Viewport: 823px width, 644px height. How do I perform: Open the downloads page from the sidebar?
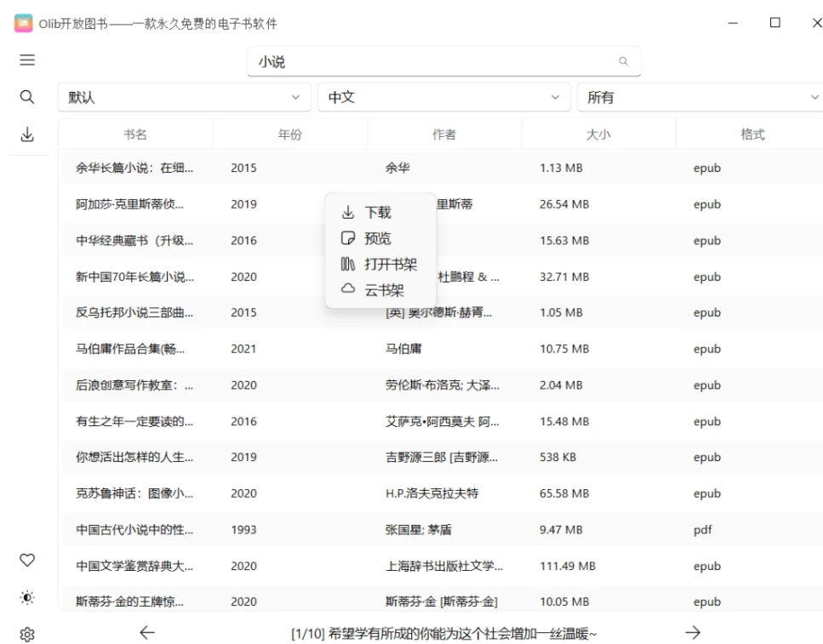coord(27,134)
